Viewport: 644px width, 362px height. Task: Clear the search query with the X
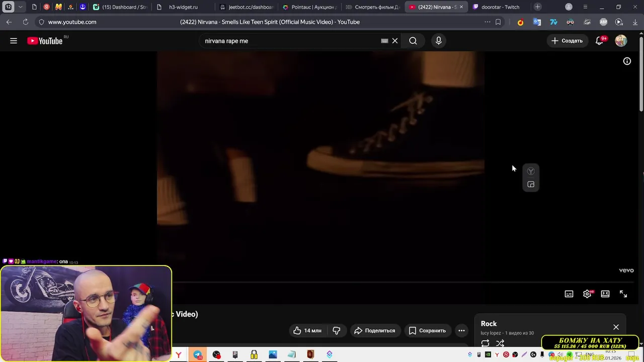point(395,41)
